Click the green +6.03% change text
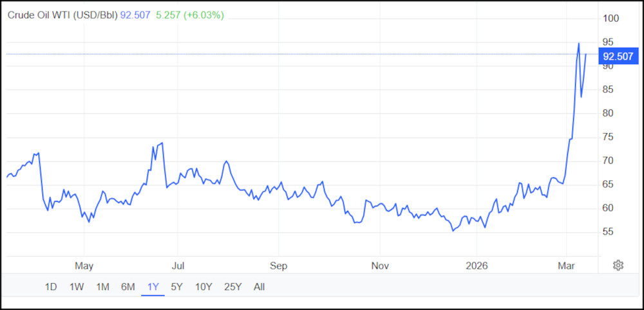The height and width of the screenshot is (310, 644). (x=204, y=15)
